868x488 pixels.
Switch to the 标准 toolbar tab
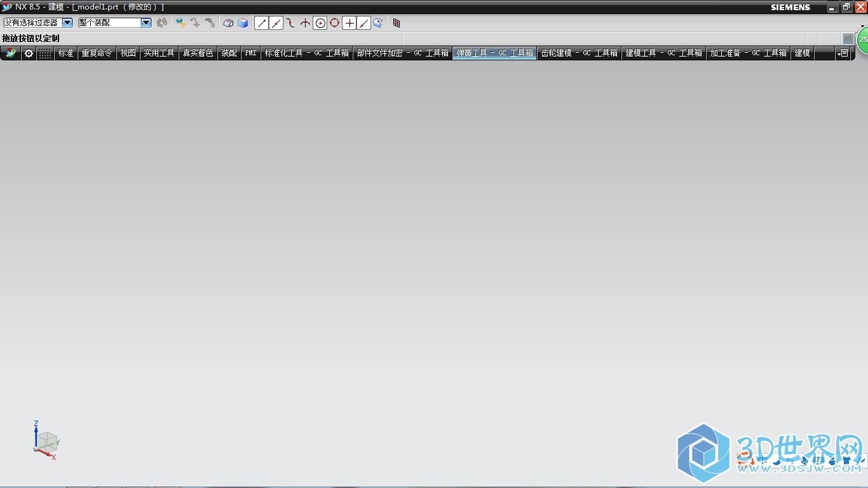coord(66,53)
